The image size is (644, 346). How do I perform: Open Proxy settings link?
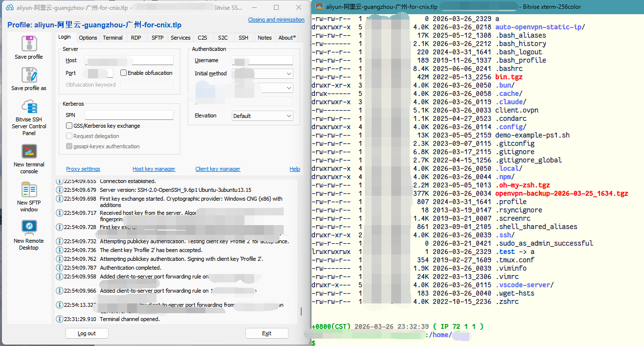(x=83, y=169)
